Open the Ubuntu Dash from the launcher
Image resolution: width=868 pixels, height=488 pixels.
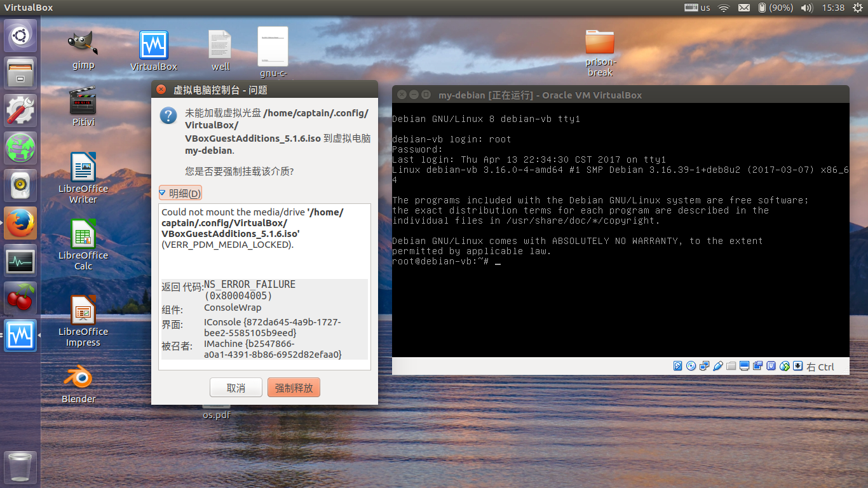point(20,36)
